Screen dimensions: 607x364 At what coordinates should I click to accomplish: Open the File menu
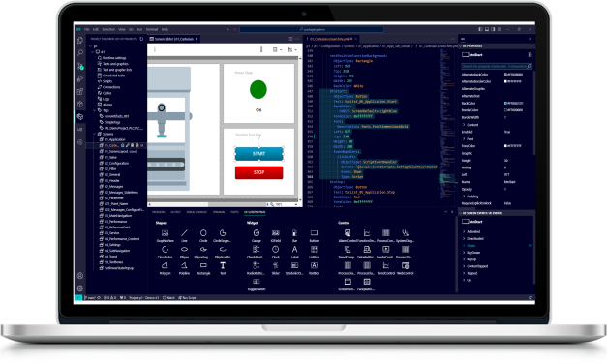[x=87, y=29]
